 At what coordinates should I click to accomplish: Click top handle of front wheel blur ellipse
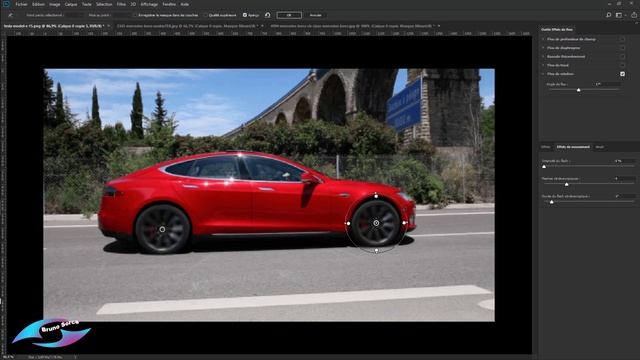tap(376, 196)
